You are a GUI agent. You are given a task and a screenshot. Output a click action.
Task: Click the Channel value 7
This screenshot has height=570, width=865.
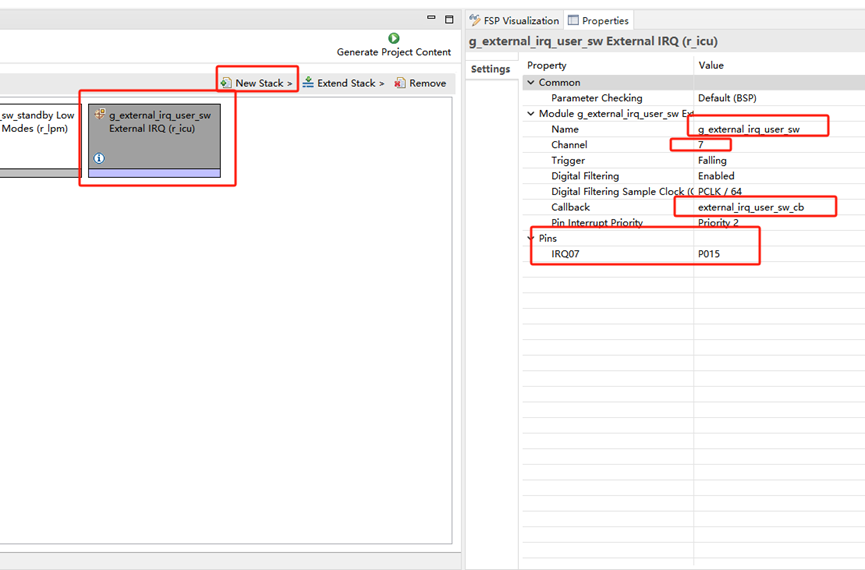(x=701, y=145)
